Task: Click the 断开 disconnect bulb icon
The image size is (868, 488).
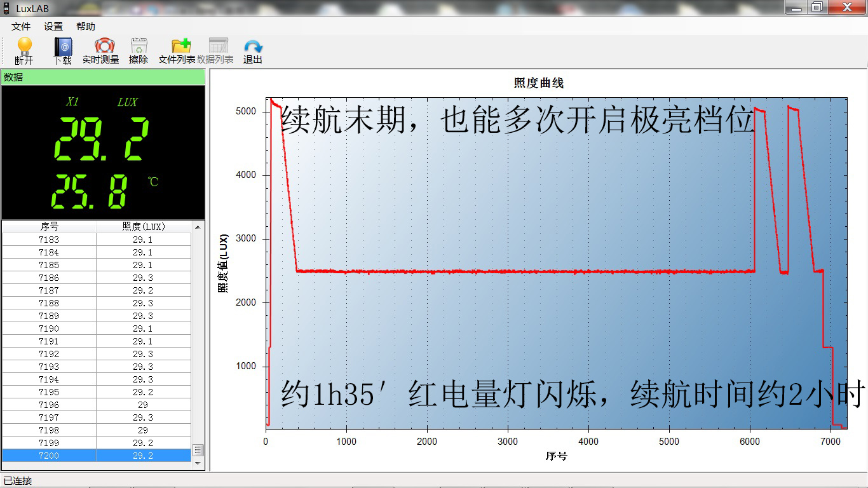Action: point(24,46)
